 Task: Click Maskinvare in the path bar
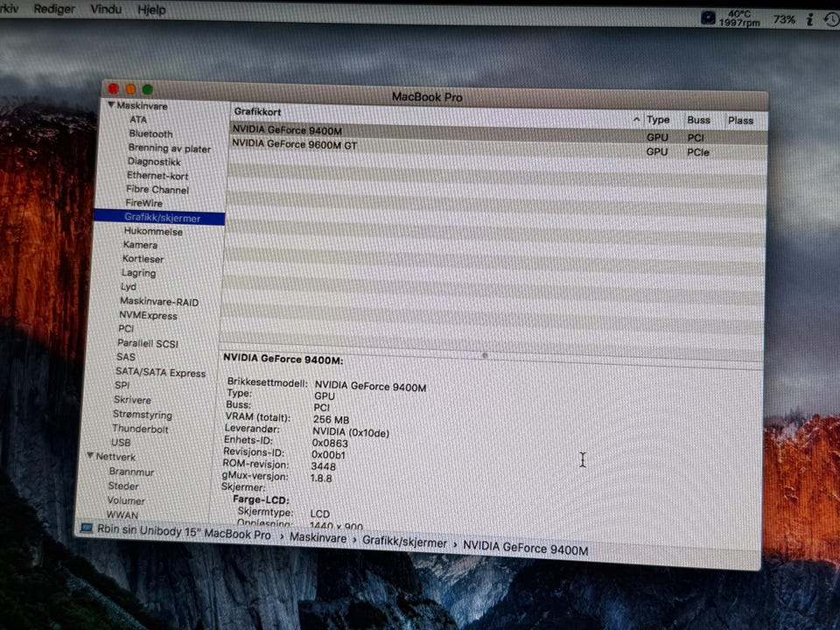318,538
